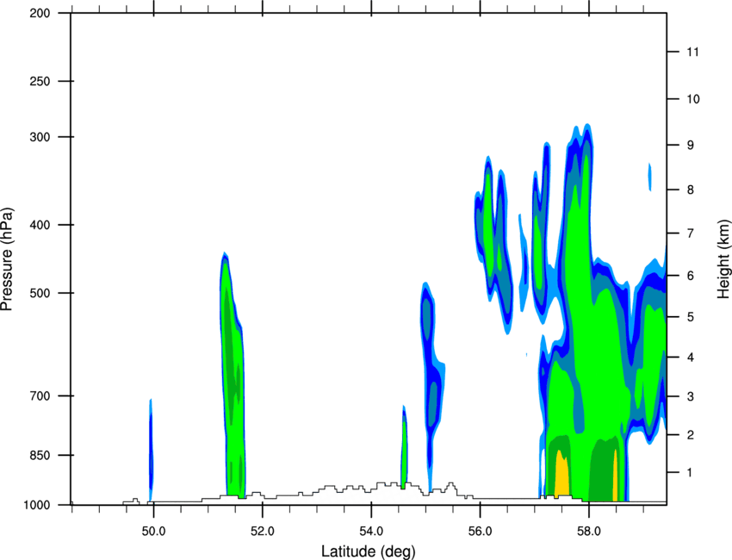
Task: Click the 58.0 latitude tick label
Action: point(589,531)
